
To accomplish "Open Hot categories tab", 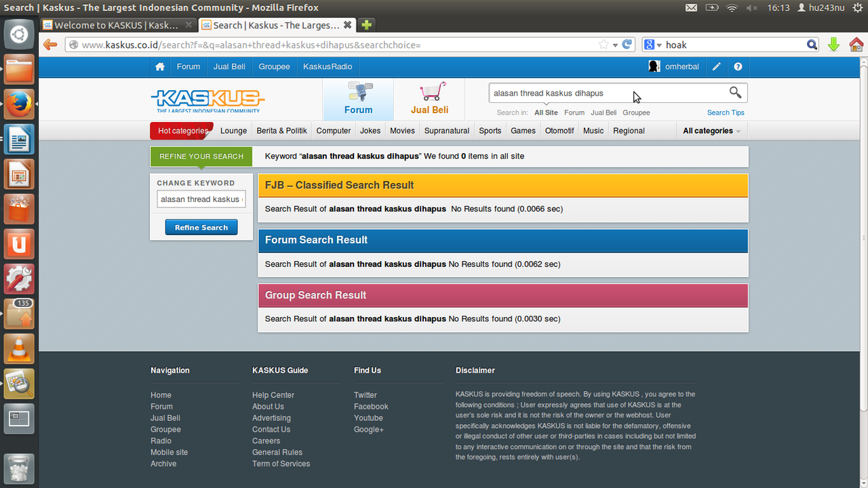I will coord(182,131).
